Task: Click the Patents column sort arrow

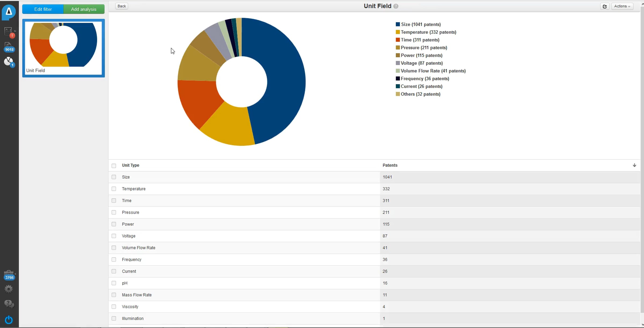Action: pyautogui.click(x=634, y=165)
